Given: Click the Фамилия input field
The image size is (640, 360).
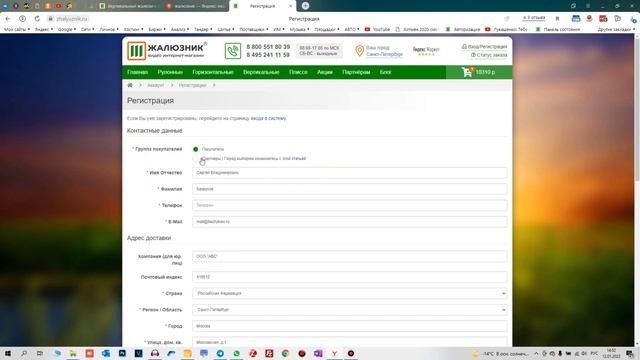Looking at the screenshot, I should 350,189.
